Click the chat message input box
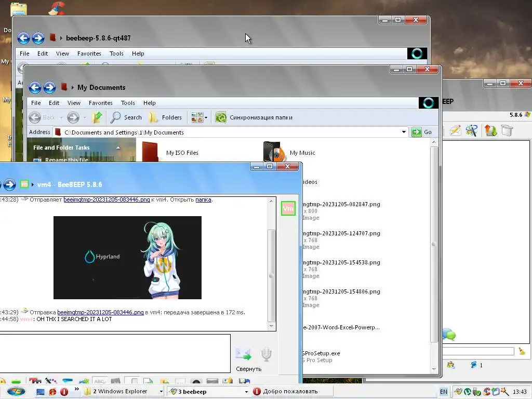The height and width of the screenshot is (399, 532). tap(115, 353)
